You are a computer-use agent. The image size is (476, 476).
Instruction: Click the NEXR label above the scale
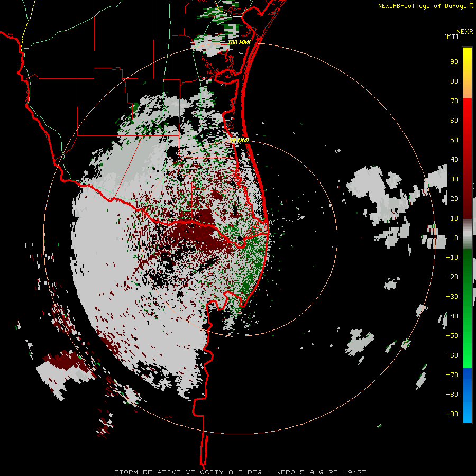click(x=465, y=32)
